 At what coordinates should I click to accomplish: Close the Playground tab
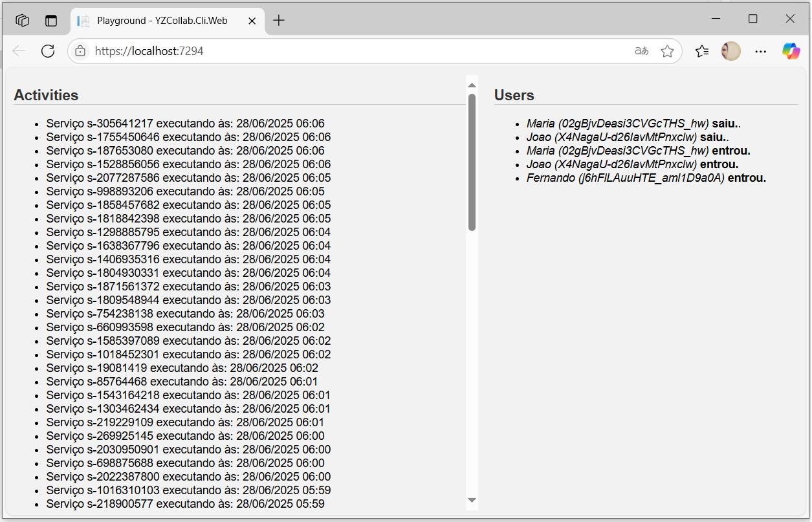pos(252,21)
